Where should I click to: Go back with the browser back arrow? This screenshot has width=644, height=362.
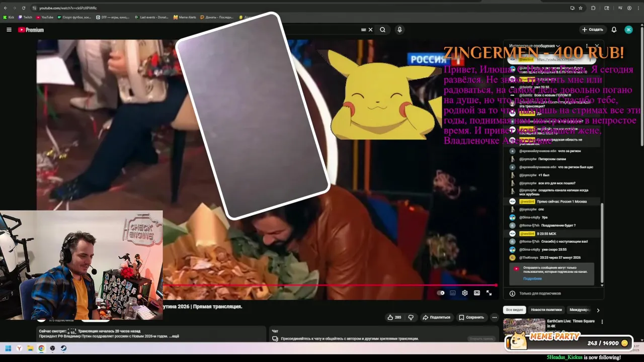pyautogui.click(x=6, y=8)
